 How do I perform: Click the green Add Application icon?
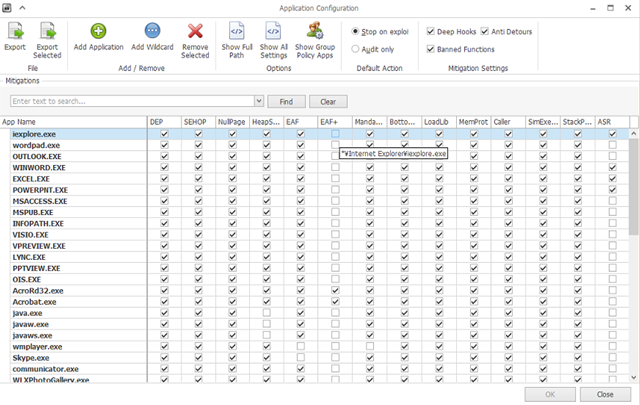(98, 31)
